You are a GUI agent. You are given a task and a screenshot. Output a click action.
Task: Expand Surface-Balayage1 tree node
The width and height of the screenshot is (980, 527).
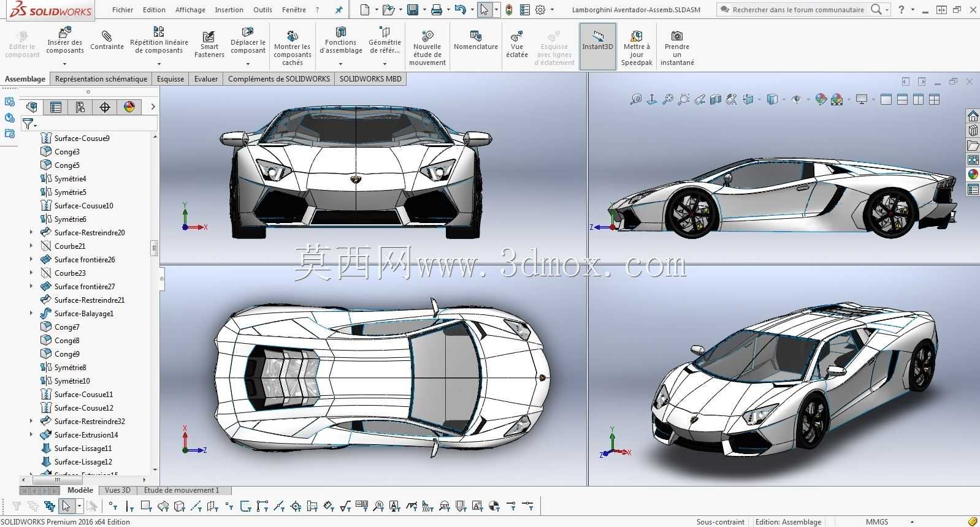pos(31,313)
